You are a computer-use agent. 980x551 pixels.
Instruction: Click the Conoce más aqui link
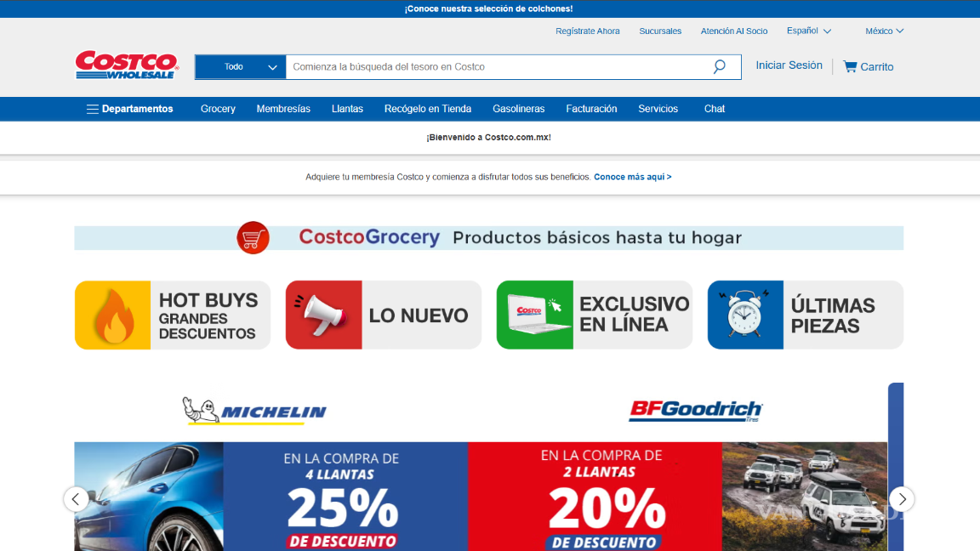coord(632,177)
